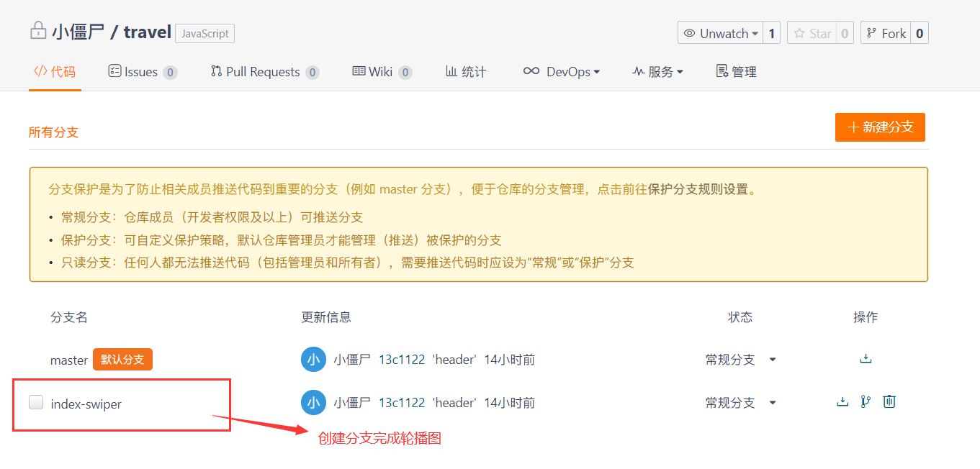Open the travel repository link
980x469 pixels.
148,32
